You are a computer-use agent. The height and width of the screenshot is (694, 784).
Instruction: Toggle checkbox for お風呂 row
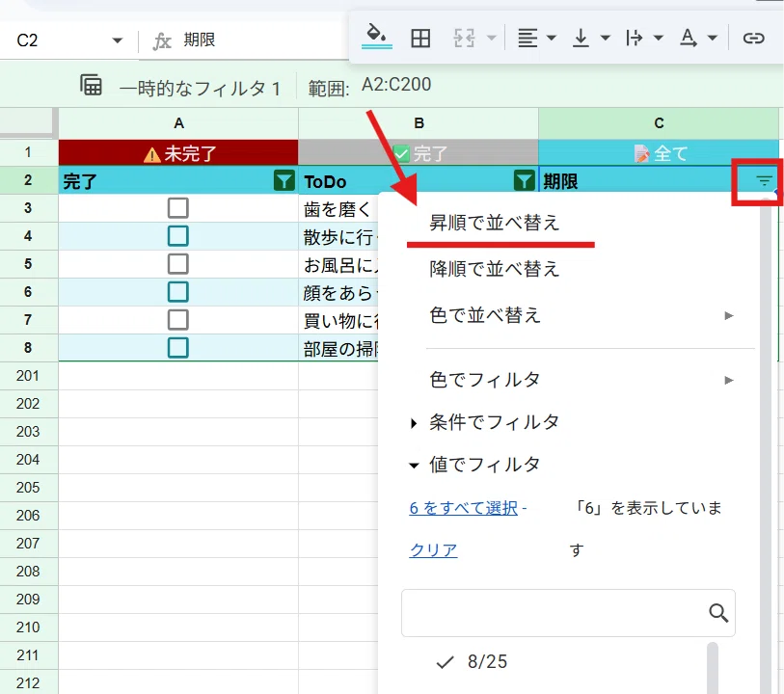coord(178,264)
